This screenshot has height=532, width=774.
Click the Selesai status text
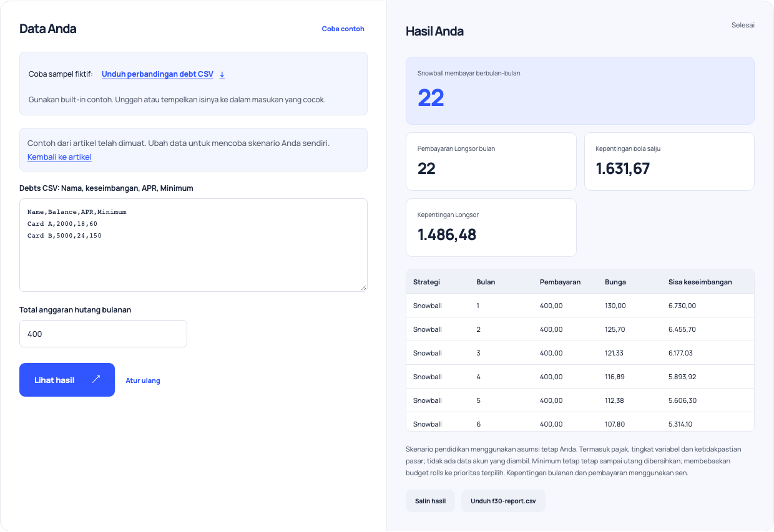743,25
